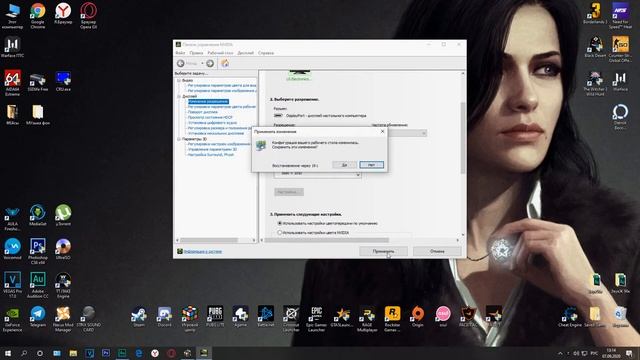
Task: Open Rockstar Games desktop icon
Action: coord(392,319)
